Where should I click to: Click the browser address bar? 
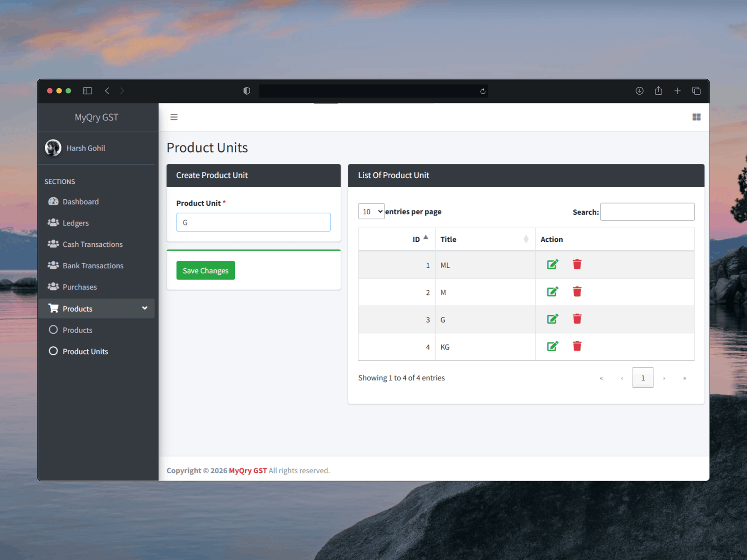(373, 91)
